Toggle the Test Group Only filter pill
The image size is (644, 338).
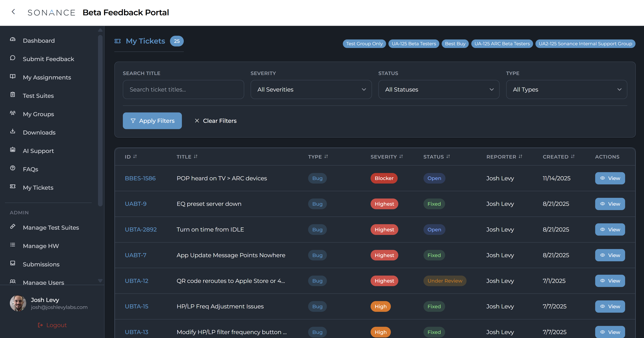click(364, 44)
